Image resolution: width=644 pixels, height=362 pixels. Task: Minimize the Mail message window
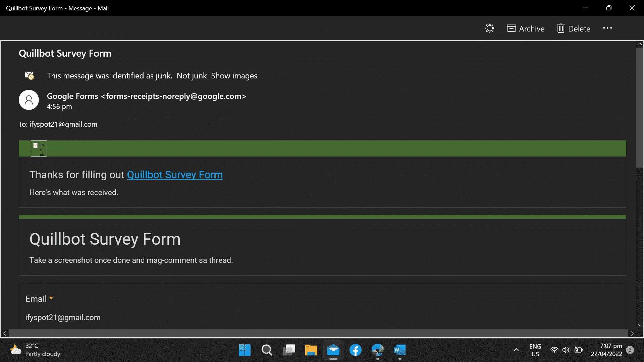[586, 8]
